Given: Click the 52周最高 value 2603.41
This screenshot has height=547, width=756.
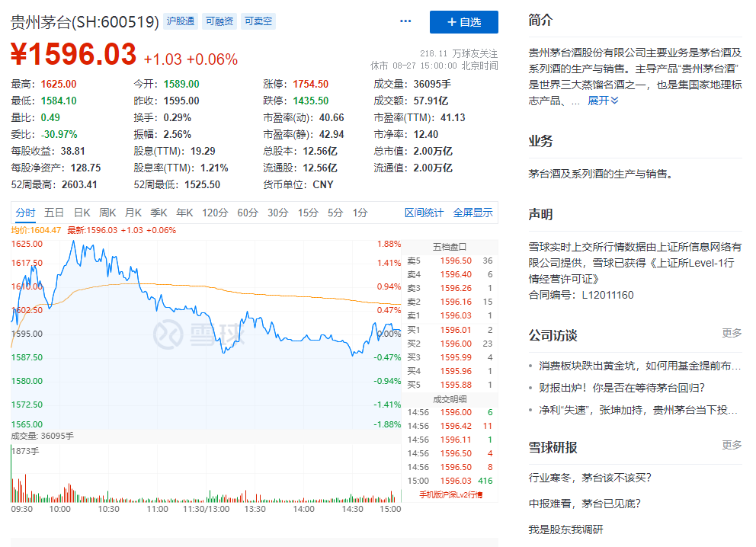Looking at the screenshot, I should [x=79, y=184].
